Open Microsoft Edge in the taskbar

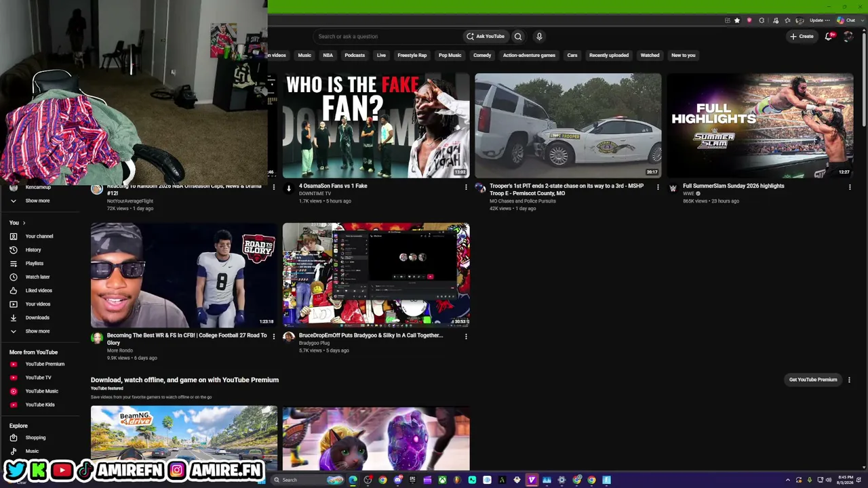pyautogui.click(x=353, y=481)
